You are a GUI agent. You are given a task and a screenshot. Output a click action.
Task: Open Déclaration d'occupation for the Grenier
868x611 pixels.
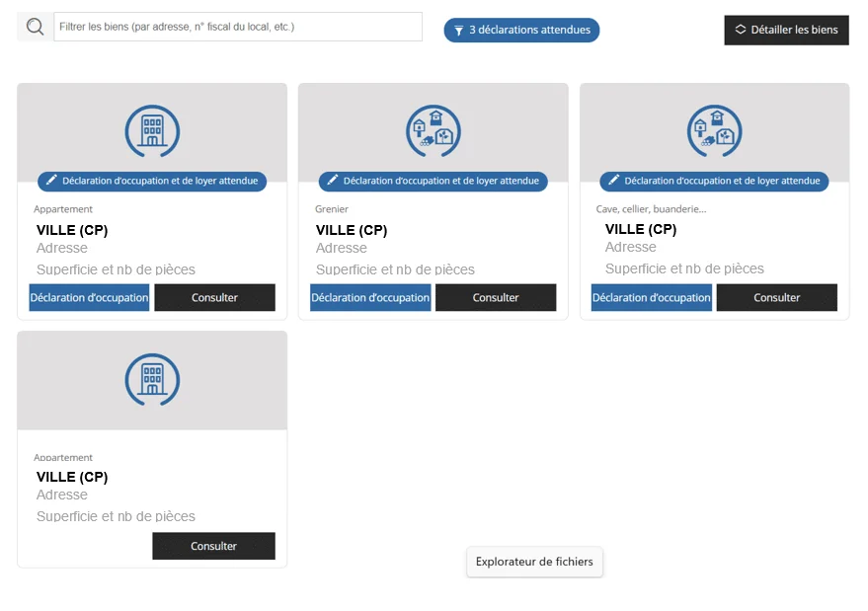click(x=370, y=297)
